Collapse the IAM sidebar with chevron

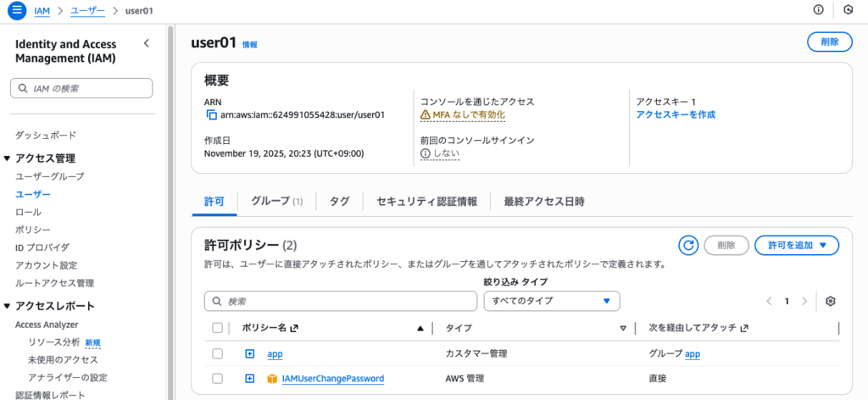coord(146,43)
